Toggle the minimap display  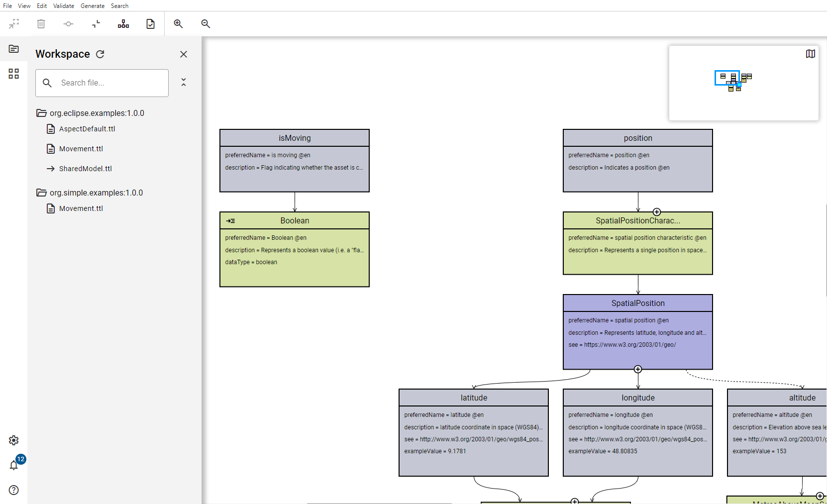811,53
